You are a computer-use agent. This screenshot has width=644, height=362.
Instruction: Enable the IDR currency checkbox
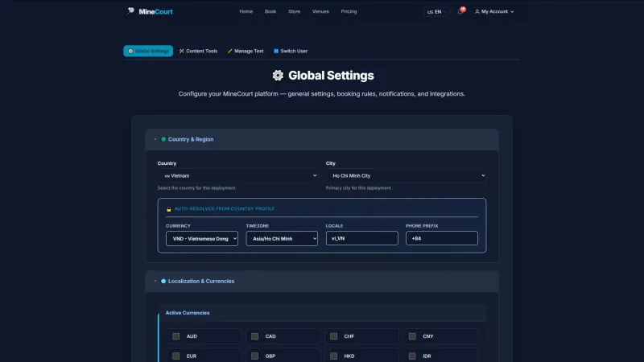pyautogui.click(x=412, y=356)
